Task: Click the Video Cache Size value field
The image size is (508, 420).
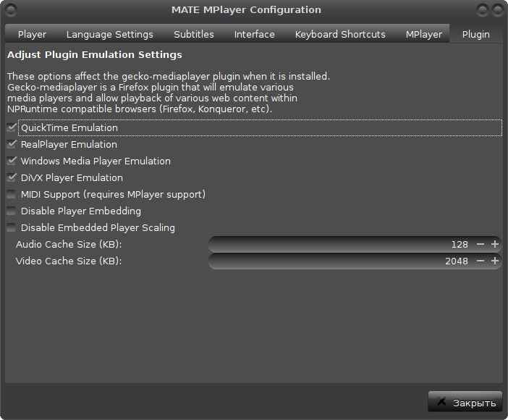Action: 342,261
